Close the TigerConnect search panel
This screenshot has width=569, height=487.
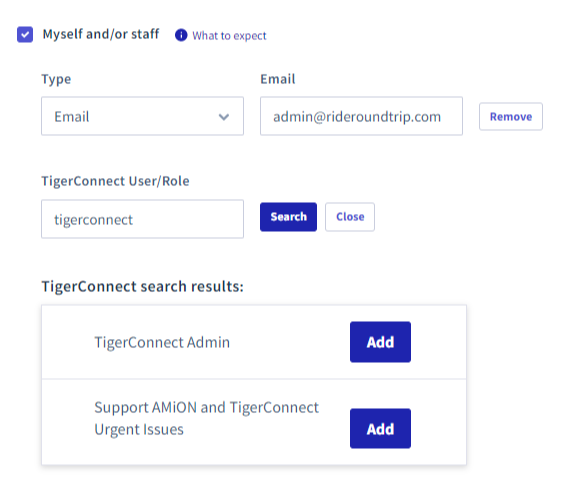coord(350,217)
